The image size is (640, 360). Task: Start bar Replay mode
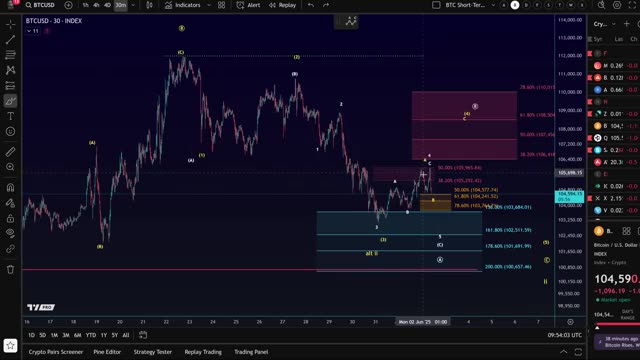pyautogui.click(x=282, y=5)
